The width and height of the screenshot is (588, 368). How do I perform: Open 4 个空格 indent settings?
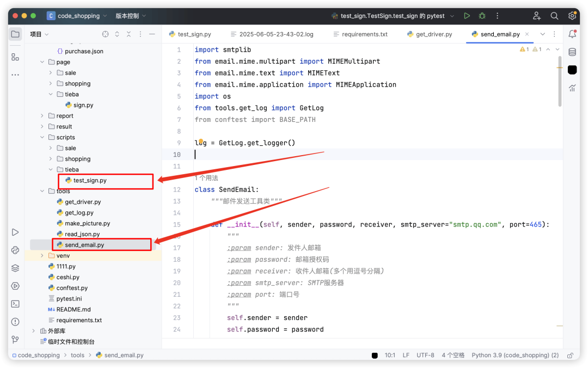[453, 355]
